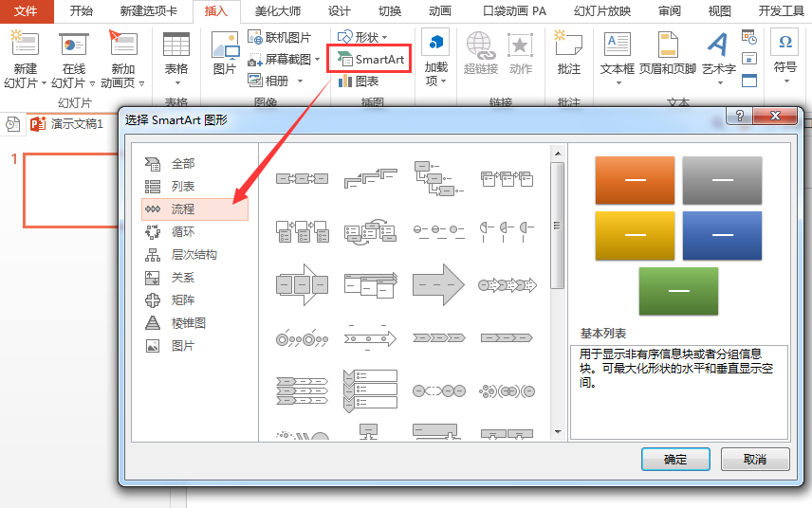Expand the Screenshot (屏幕截图) dropdown arrow

click(x=317, y=60)
